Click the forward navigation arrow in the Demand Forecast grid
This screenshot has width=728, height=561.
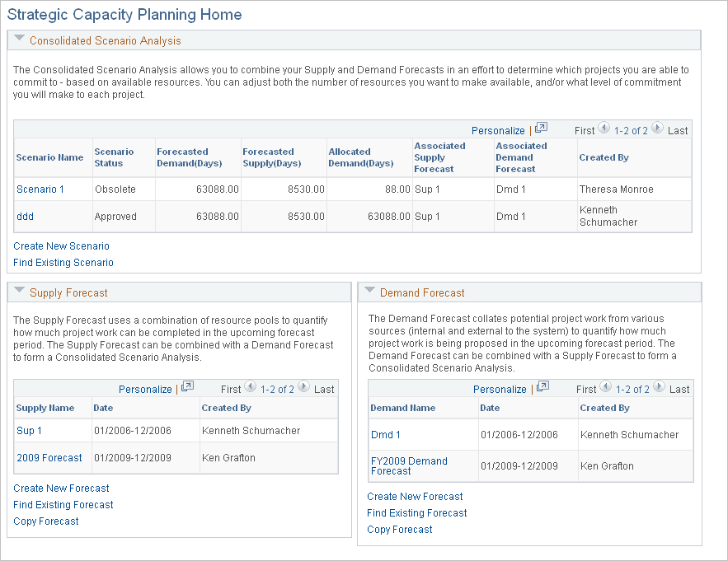coord(657,388)
